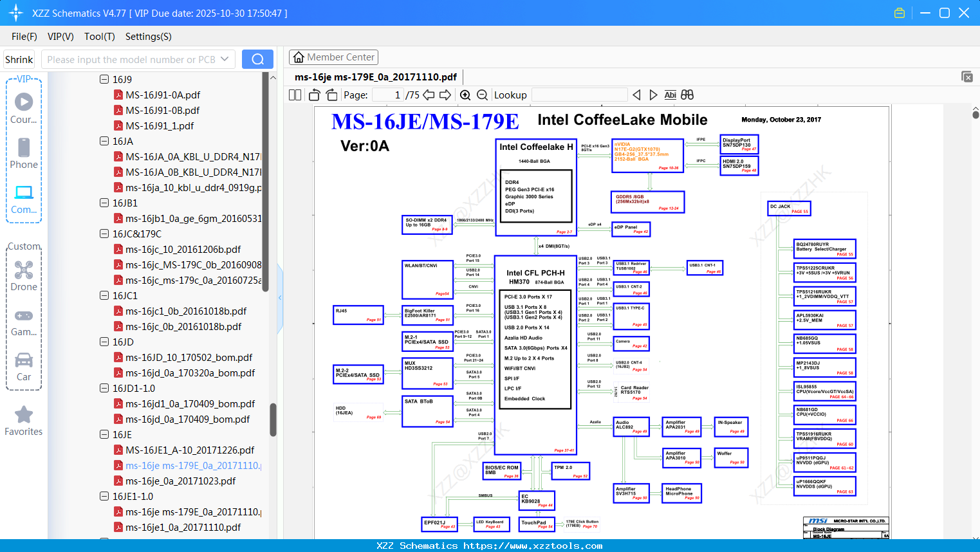
Task: Click the PDF icon beside ms-16je_0a_20171023.pdf
Action: [x=118, y=481]
